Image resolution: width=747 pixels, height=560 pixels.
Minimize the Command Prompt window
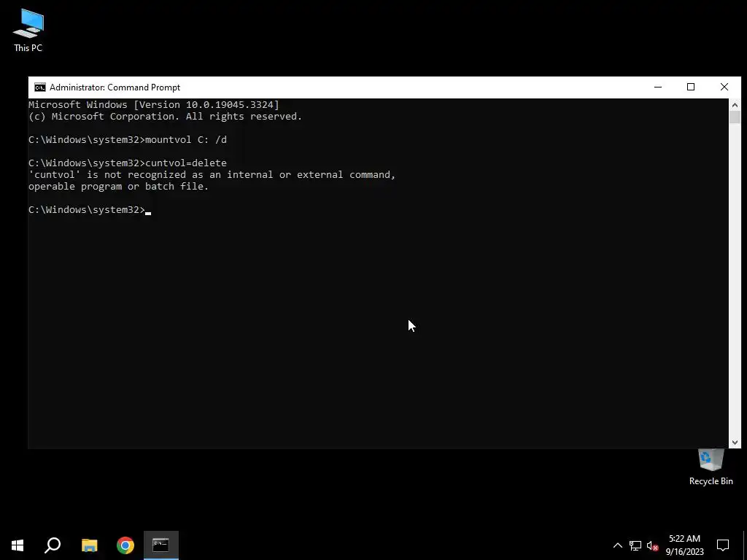coord(658,87)
